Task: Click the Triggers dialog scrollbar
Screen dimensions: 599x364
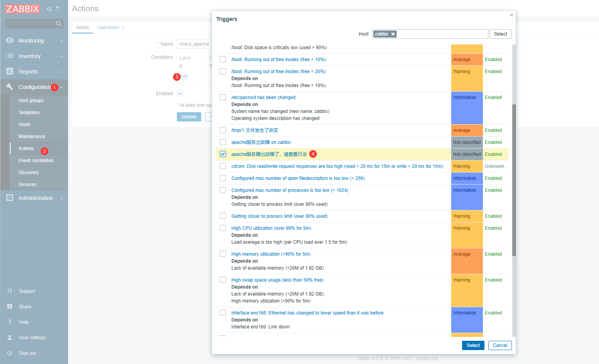Action: click(514, 180)
